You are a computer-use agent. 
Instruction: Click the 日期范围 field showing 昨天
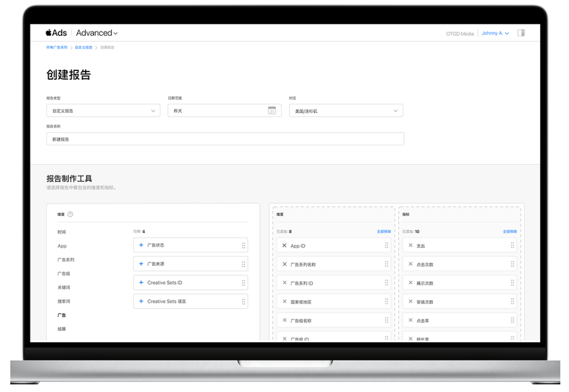tap(225, 110)
